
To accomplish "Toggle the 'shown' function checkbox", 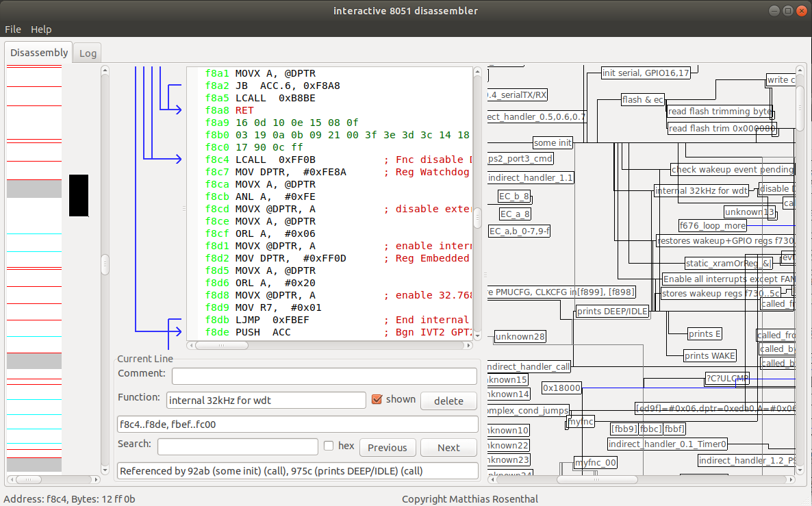I will [x=377, y=399].
